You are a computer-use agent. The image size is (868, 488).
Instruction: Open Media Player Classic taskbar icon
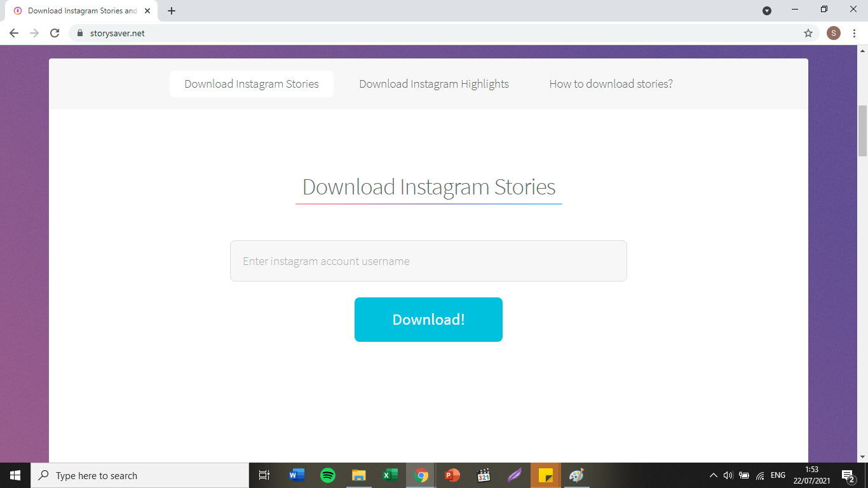(484, 475)
